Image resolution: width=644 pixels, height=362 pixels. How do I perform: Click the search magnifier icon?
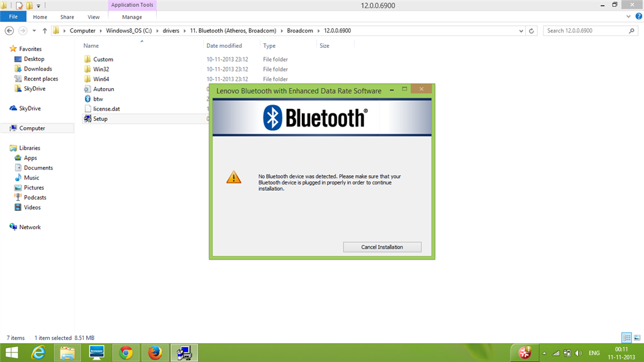click(x=631, y=31)
